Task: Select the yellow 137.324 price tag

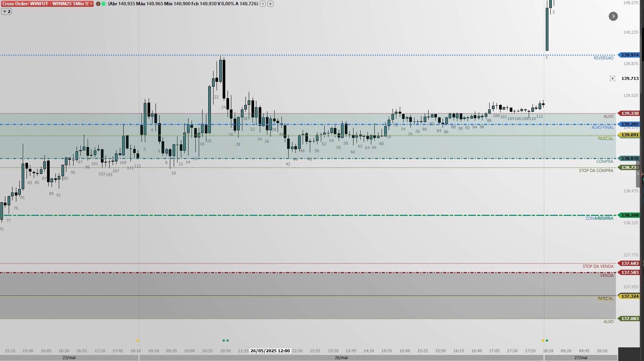Action: 629,296
